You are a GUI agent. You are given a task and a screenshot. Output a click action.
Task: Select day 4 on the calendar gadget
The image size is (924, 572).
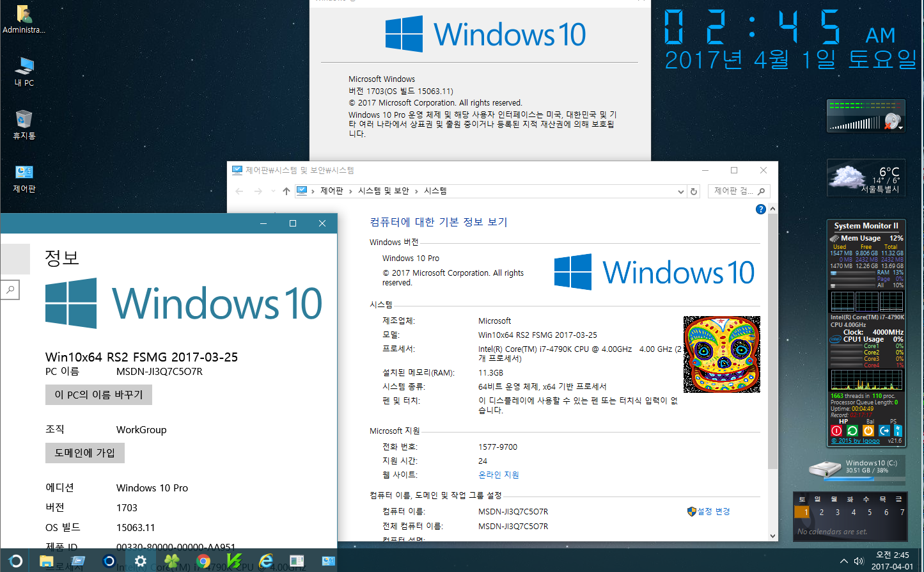pos(853,512)
